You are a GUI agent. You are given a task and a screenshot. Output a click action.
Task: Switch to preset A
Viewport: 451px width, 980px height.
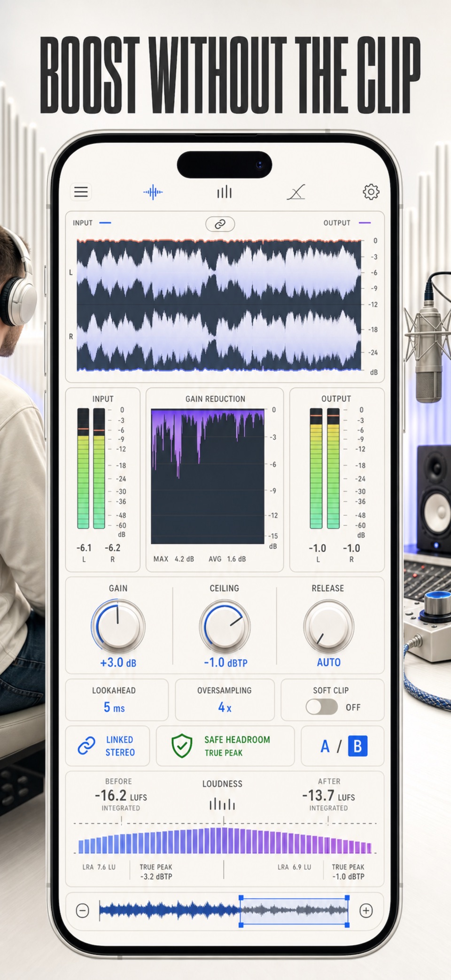[x=325, y=746]
